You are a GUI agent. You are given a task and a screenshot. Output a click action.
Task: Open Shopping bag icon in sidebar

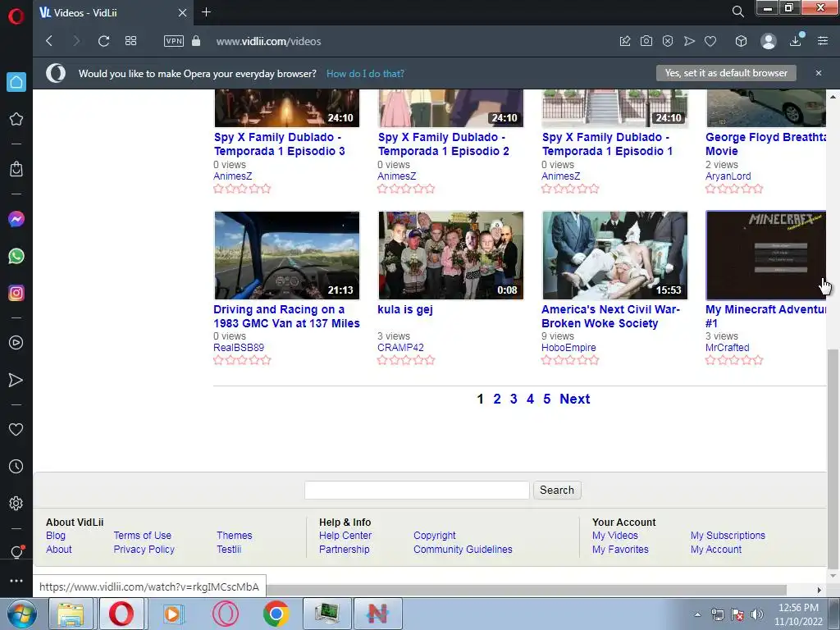(x=16, y=169)
